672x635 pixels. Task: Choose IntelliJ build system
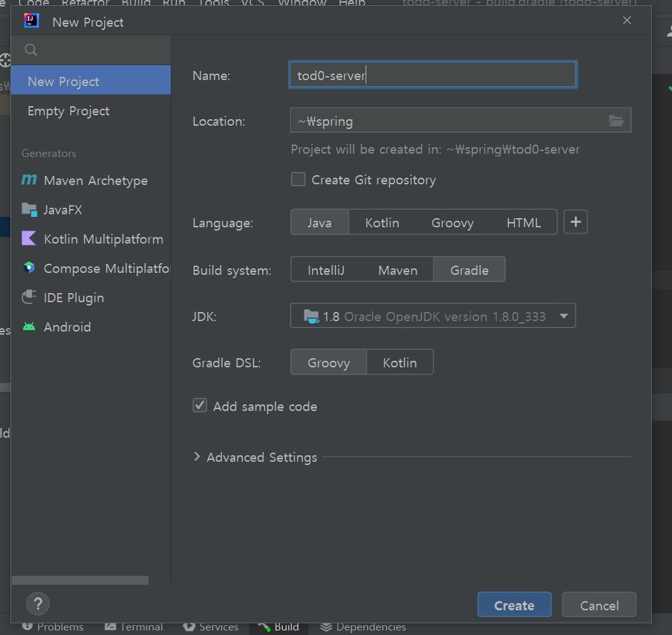click(326, 270)
